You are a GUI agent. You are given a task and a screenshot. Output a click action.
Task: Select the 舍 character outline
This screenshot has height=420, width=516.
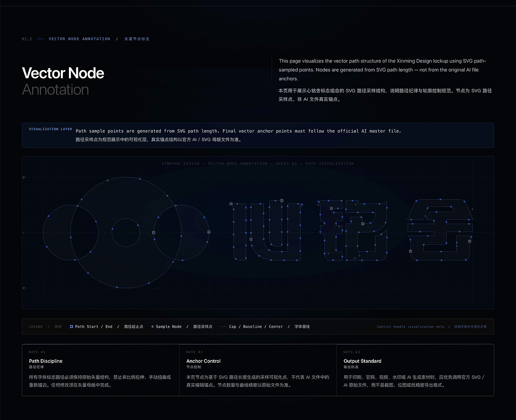440,230
